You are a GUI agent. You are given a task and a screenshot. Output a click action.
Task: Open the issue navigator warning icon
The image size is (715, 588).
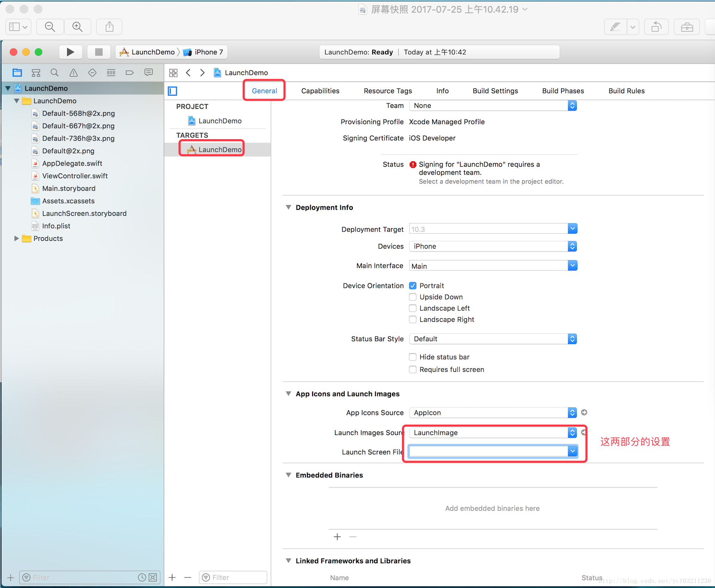[x=73, y=73]
